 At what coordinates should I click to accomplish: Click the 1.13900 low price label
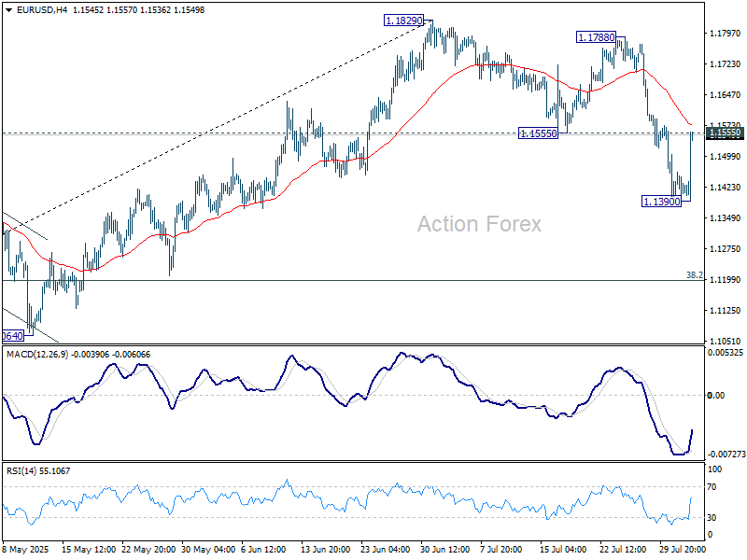(664, 201)
